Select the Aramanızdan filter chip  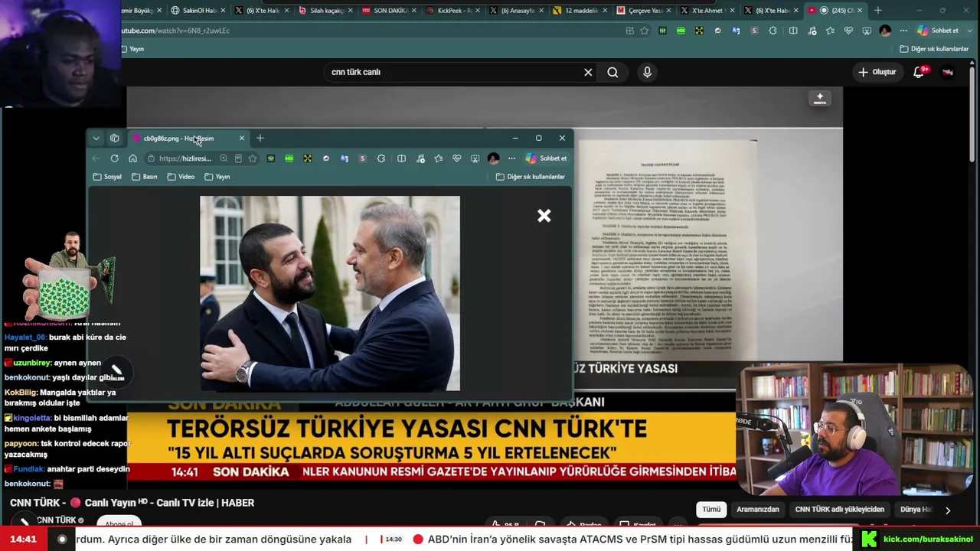tap(758, 510)
